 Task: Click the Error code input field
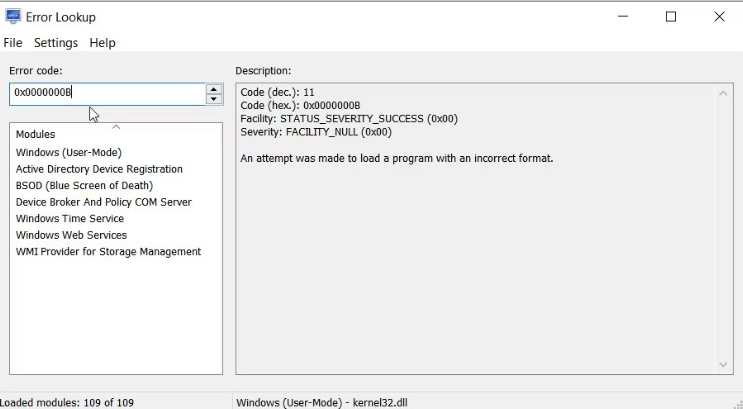coord(107,93)
